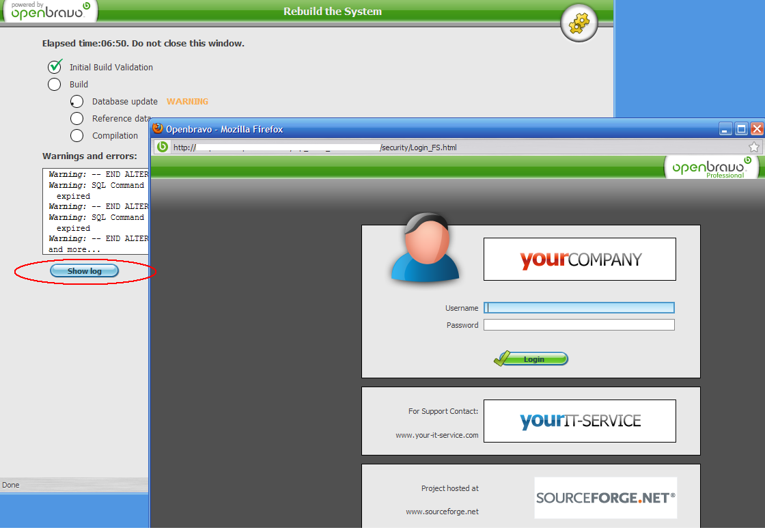Click the Initial Build Validation check indicator
This screenshot has width=765, height=532.
coord(55,66)
